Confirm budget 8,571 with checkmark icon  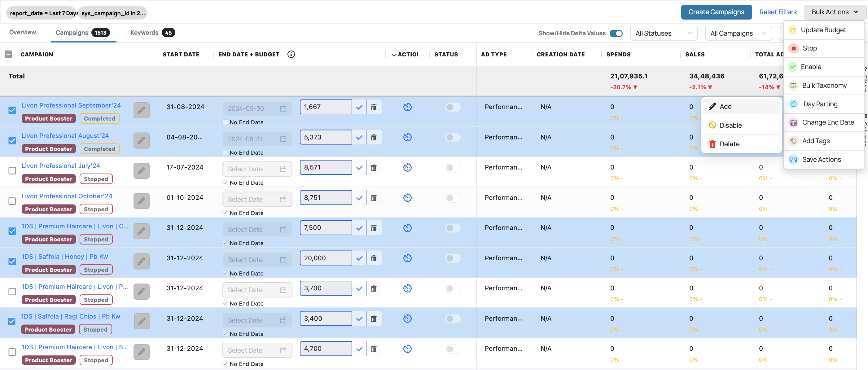(x=359, y=167)
